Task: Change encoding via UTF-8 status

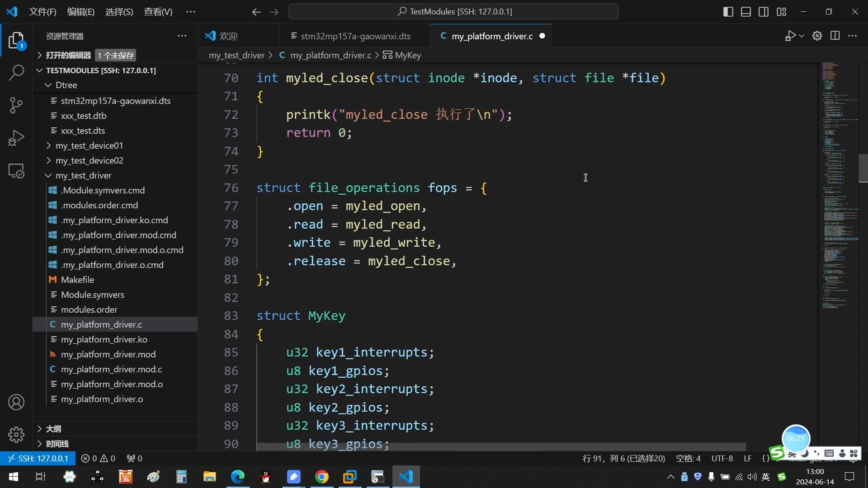Action: pos(722,458)
